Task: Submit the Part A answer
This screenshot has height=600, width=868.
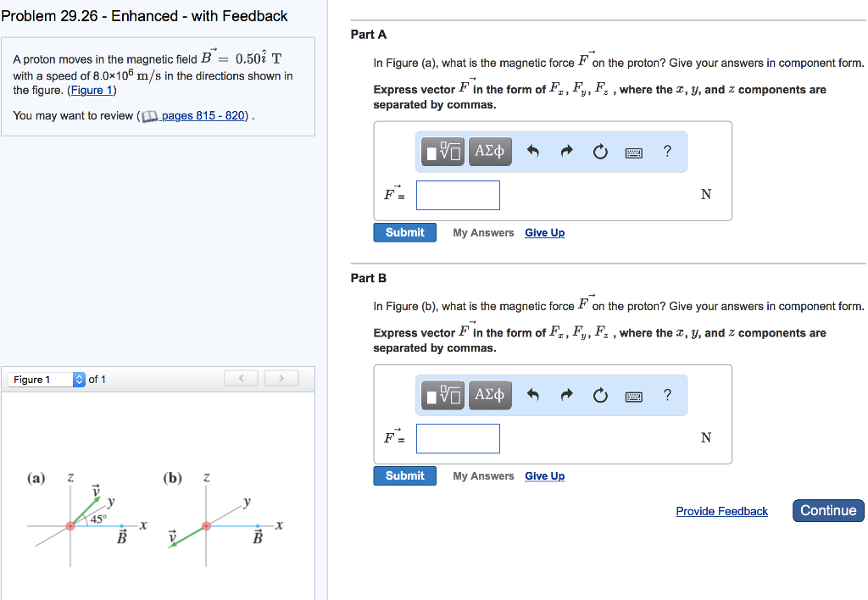Action: (x=404, y=231)
